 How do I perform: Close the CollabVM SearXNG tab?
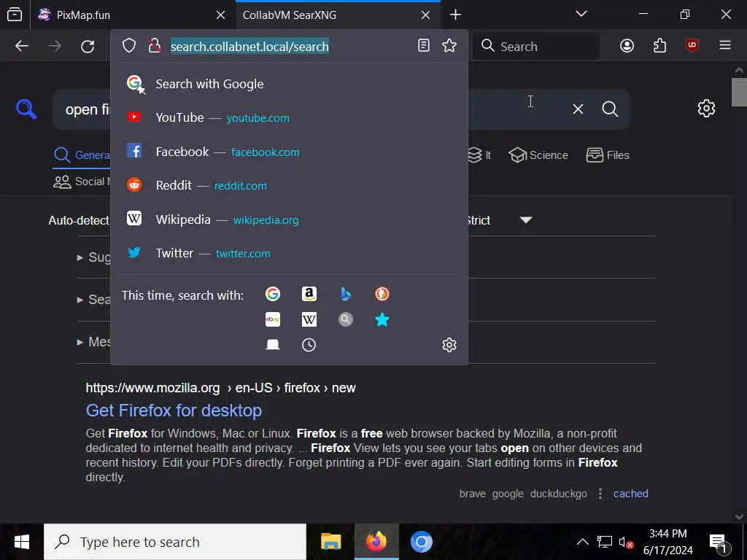(425, 15)
